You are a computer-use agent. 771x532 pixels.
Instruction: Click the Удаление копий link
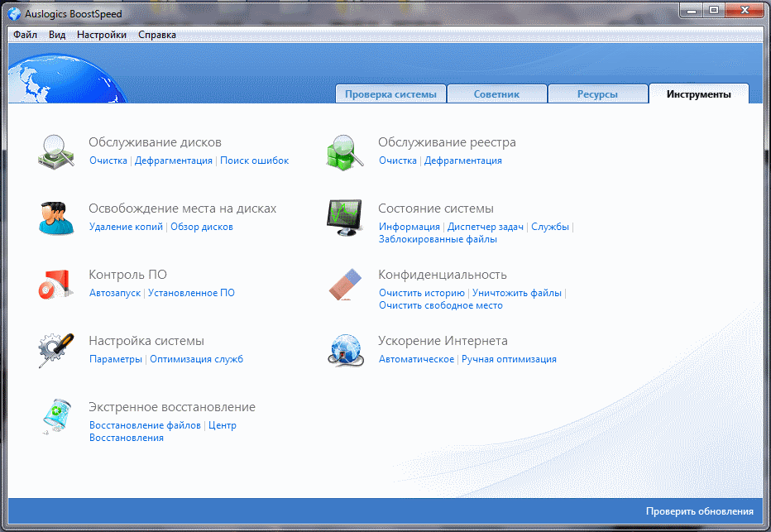pyautogui.click(x=126, y=227)
